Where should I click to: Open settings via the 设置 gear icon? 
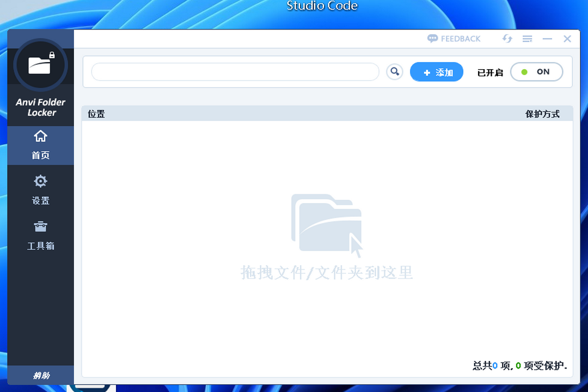pos(40,181)
